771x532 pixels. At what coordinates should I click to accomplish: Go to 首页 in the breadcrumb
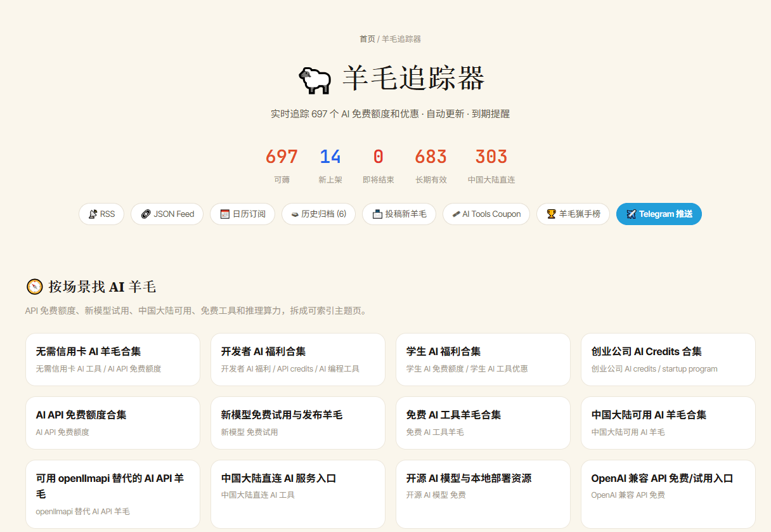367,39
